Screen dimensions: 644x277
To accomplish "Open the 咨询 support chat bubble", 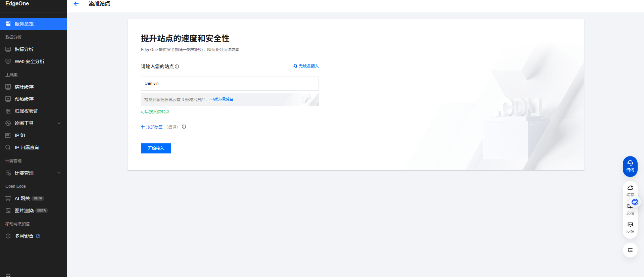I will pos(630,166).
